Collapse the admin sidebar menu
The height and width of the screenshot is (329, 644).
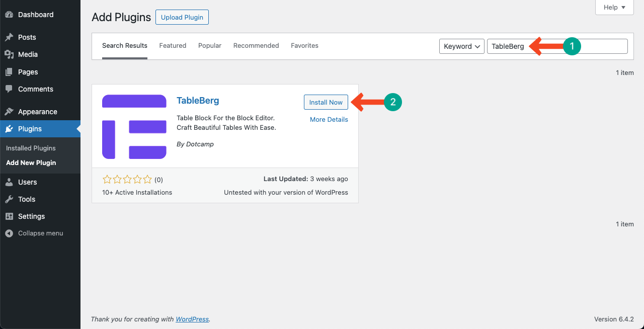point(40,233)
